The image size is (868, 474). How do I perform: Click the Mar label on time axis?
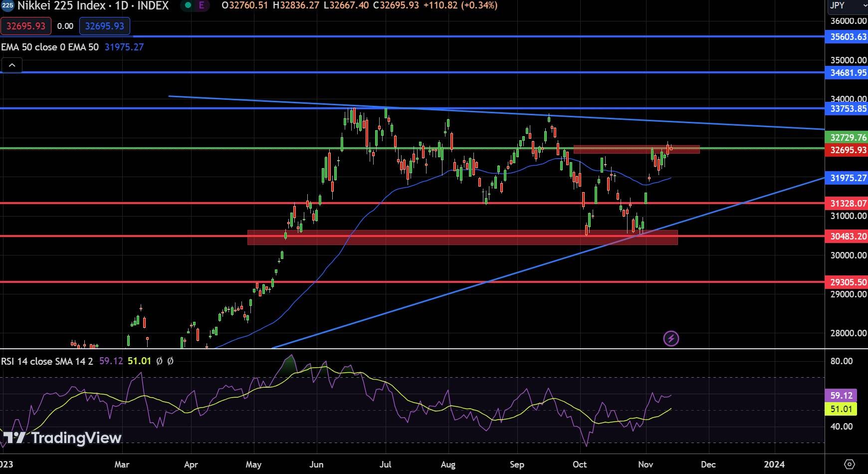pyautogui.click(x=122, y=464)
